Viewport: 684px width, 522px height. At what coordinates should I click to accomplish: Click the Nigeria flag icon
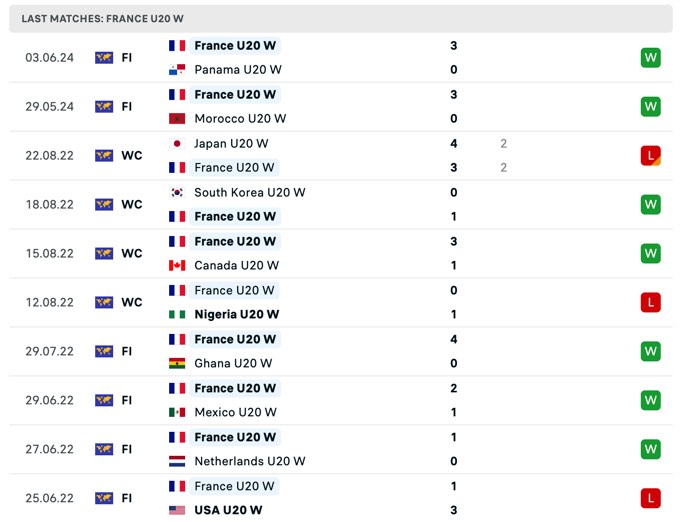pos(177,314)
